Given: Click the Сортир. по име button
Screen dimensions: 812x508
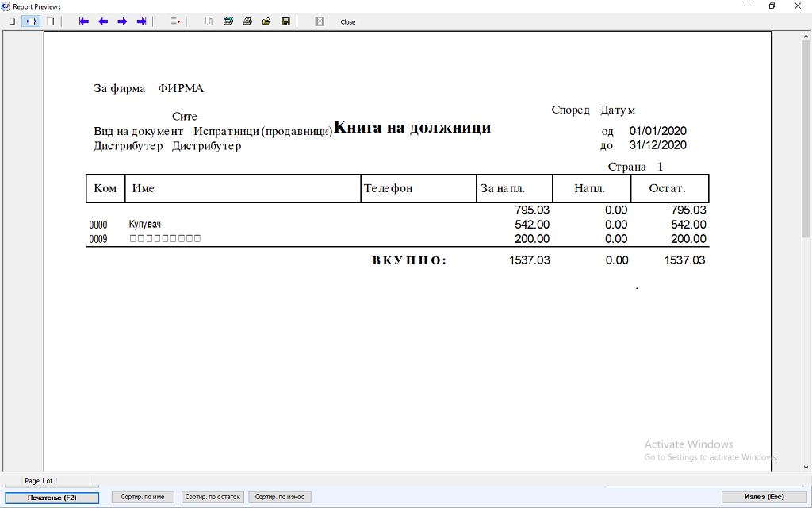Looking at the screenshot, I should pyautogui.click(x=143, y=497).
